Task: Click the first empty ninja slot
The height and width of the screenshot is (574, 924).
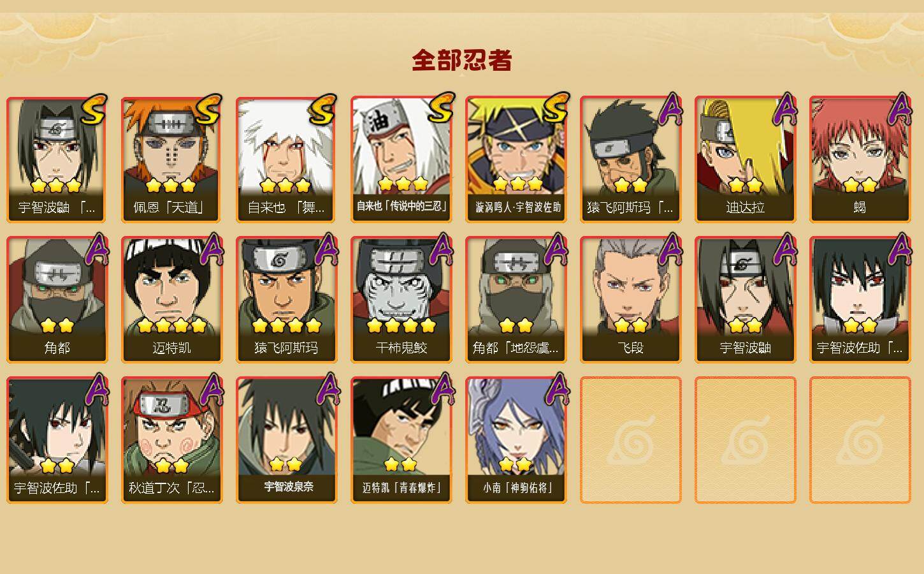Action: coord(630,440)
